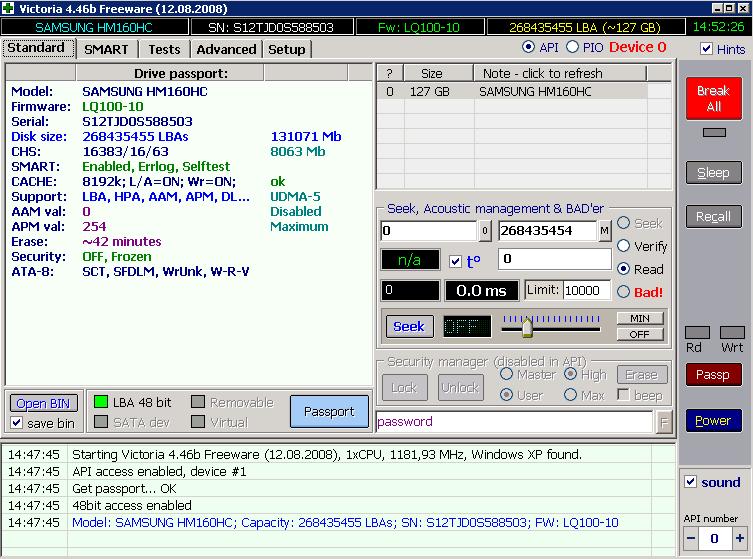Click the Victoria cross icon in title bar
This screenshot has height=559, width=753.
coord(8,8)
